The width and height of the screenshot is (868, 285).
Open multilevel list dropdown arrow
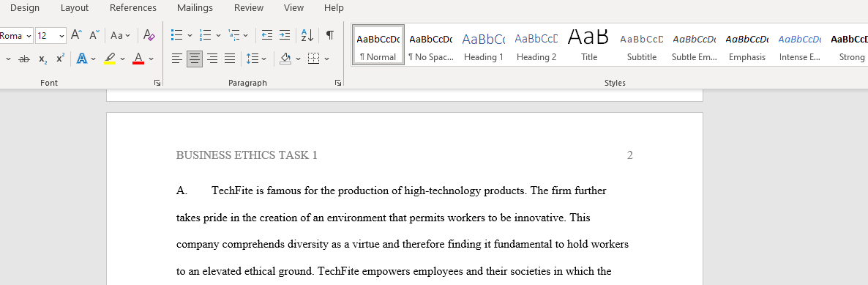point(246,35)
